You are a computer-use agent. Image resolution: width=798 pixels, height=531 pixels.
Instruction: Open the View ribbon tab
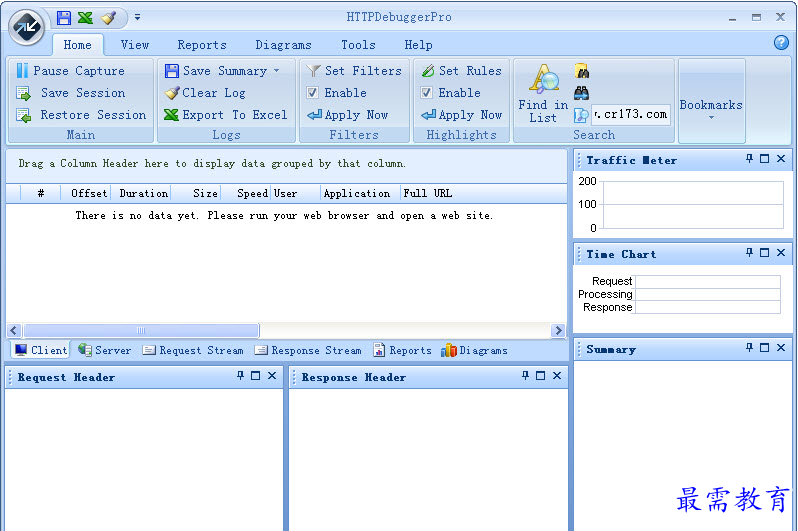[x=135, y=45]
